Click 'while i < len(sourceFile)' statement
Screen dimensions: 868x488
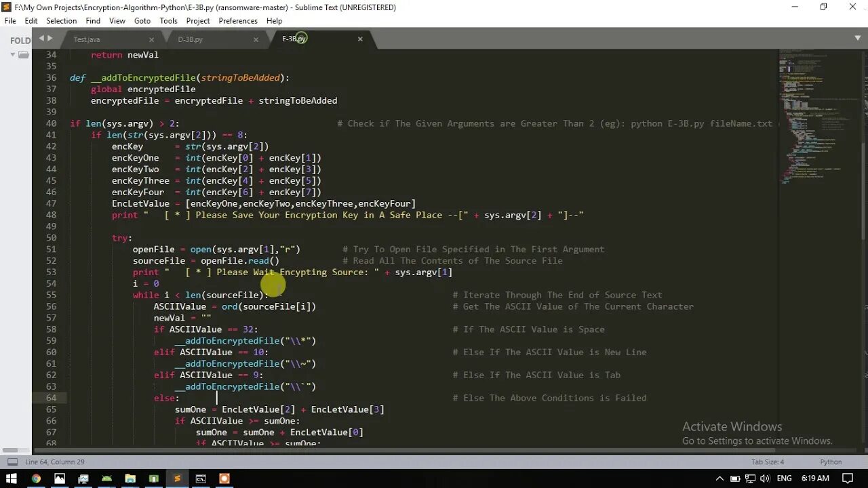coord(201,295)
